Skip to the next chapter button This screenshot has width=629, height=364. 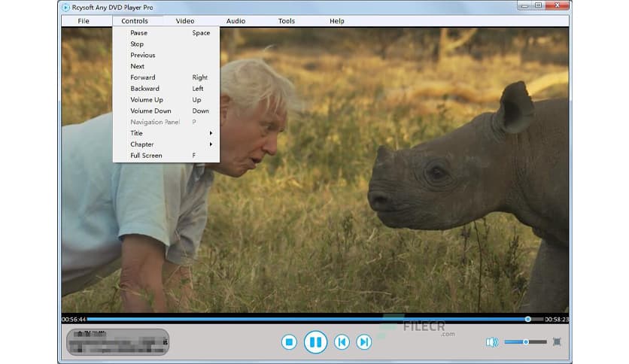(364, 342)
